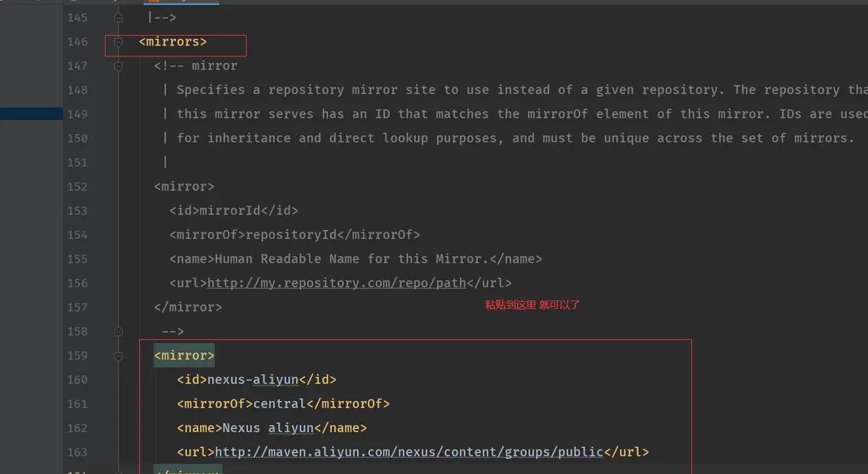
Task: Switch to the active XML editor tab
Action: 181,2
